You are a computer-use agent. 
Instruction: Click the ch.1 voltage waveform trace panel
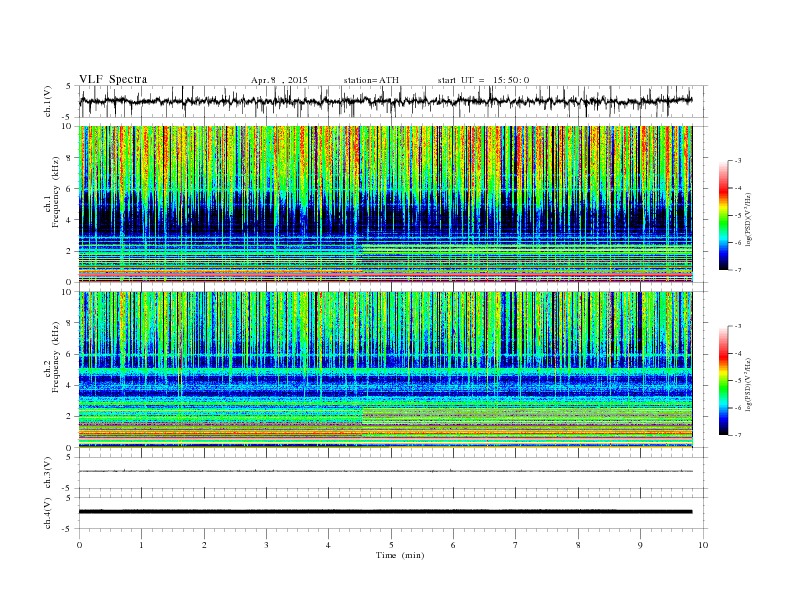click(392, 101)
